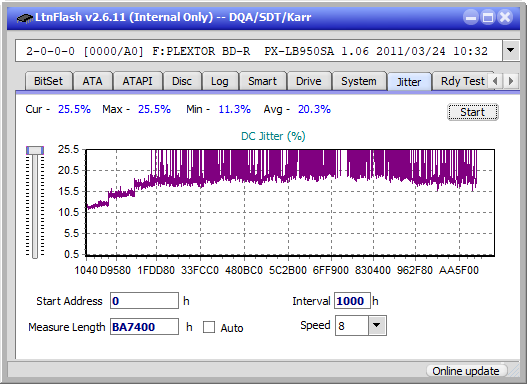Image resolution: width=527 pixels, height=384 pixels.
Task: Click the vertical jitter scale slider thumb
Action: pos(35,150)
